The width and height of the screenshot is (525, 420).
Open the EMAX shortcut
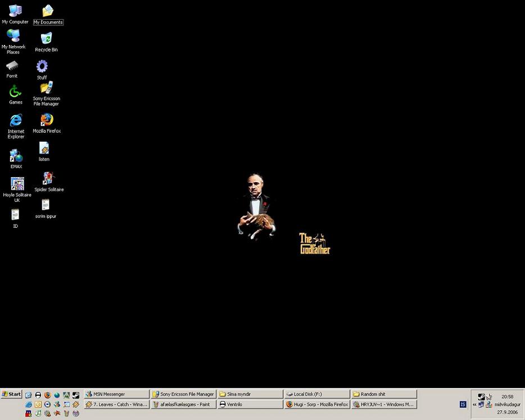[16, 159]
